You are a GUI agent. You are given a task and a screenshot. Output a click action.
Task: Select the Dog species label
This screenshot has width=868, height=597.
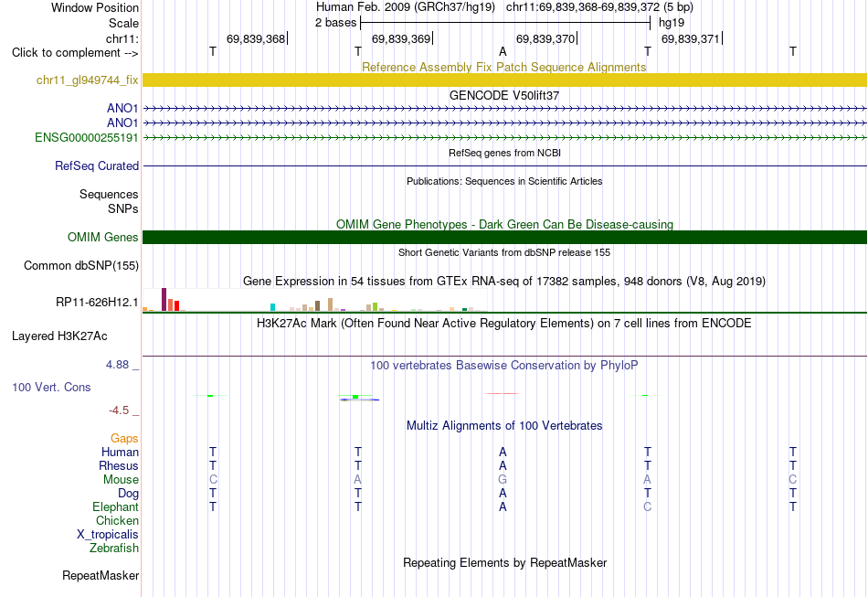point(128,494)
